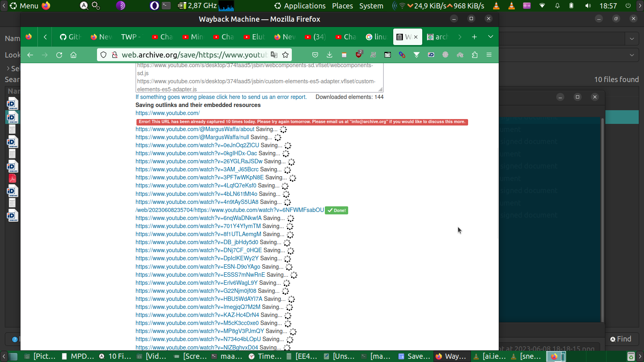Open the Firefox hamburger application menu

(x=489, y=55)
